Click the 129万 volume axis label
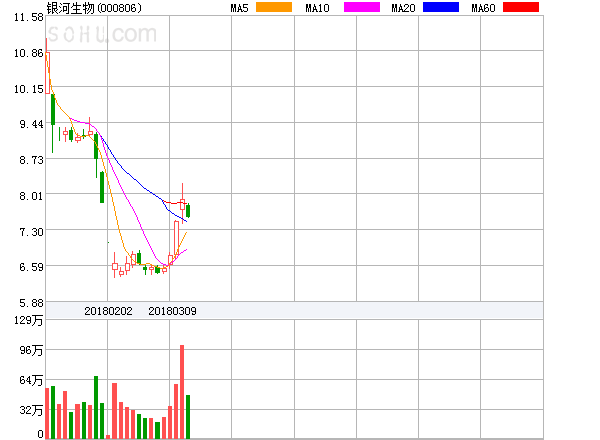 [29, 320]
